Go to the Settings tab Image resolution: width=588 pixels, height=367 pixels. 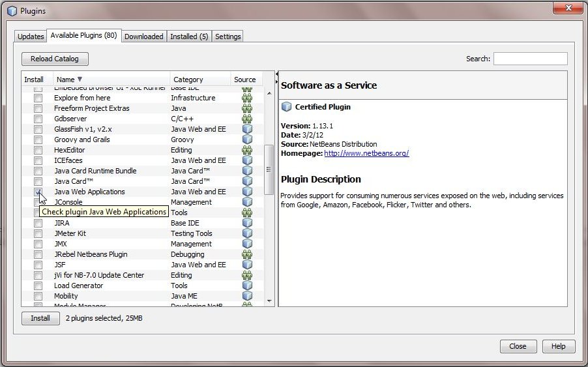pos(228,37)
